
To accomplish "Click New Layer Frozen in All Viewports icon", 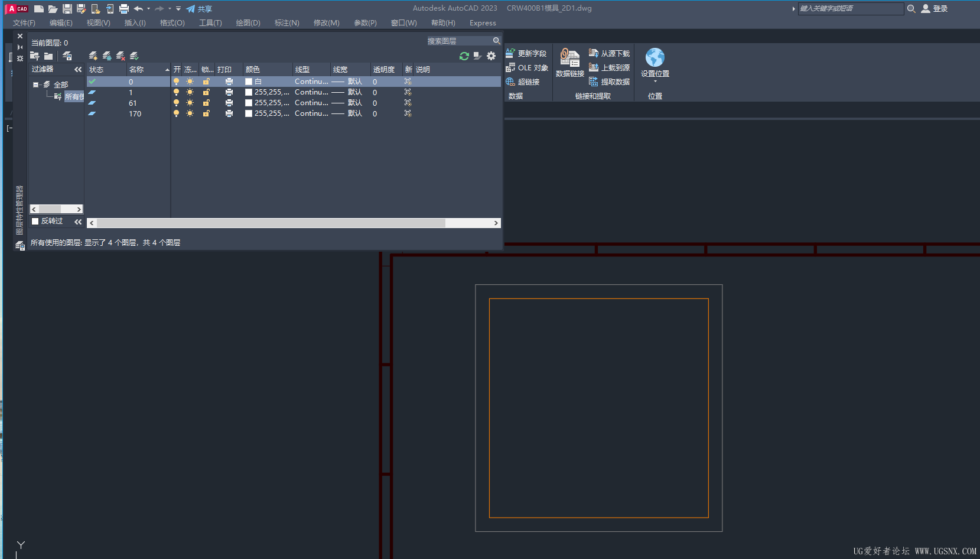I will [107, 56].
